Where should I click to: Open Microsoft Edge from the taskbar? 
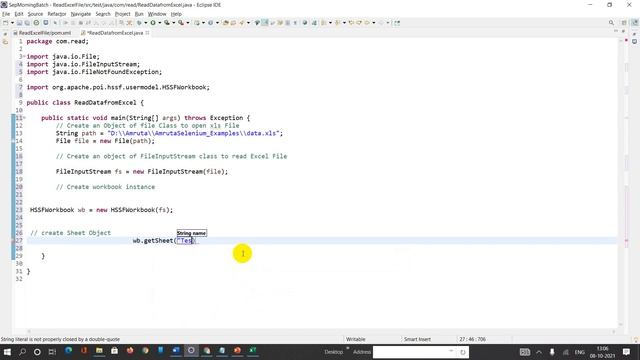[x=68, y=351]
